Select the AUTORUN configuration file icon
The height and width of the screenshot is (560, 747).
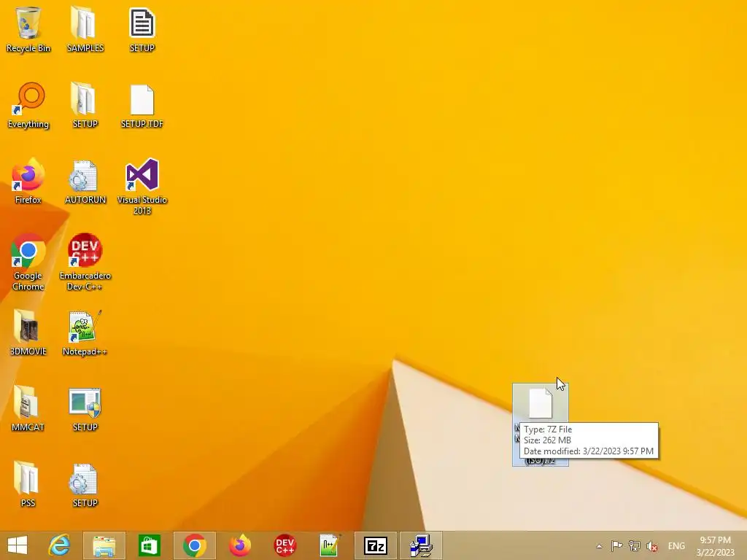[x=85, y=182]
